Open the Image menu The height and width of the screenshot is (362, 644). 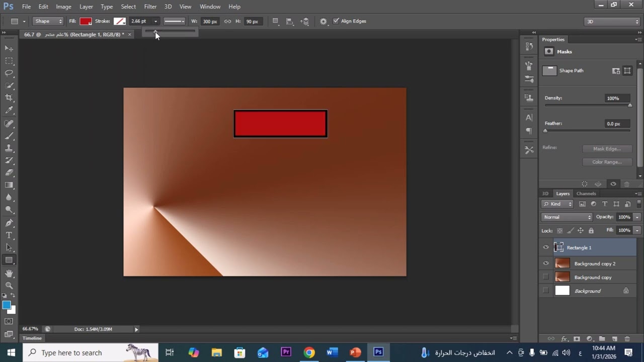click(63, 7)
